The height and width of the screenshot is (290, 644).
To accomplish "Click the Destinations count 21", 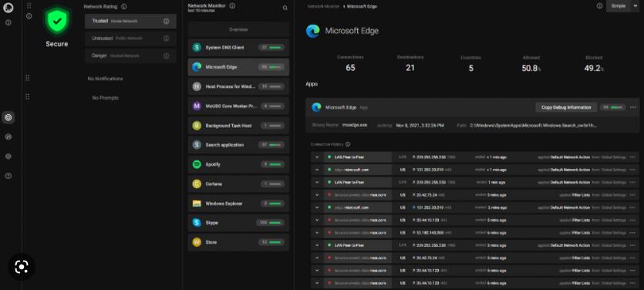I will click(410, 68).
